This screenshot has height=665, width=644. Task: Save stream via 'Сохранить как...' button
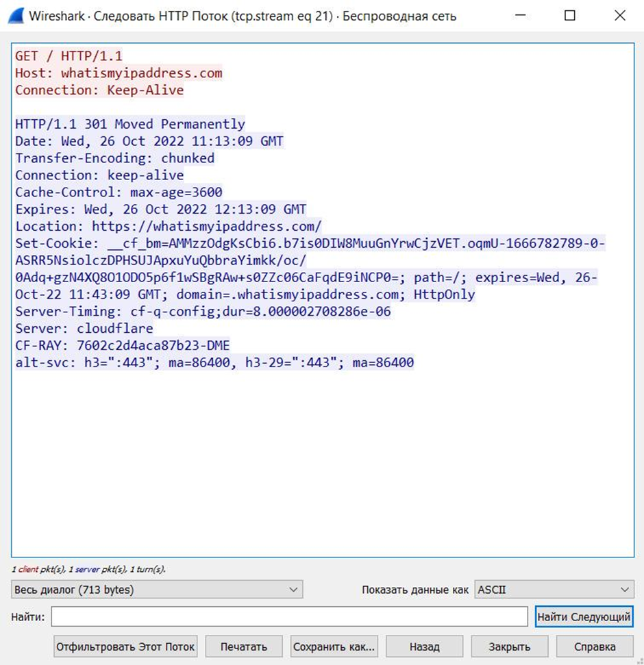click(334, 647)
